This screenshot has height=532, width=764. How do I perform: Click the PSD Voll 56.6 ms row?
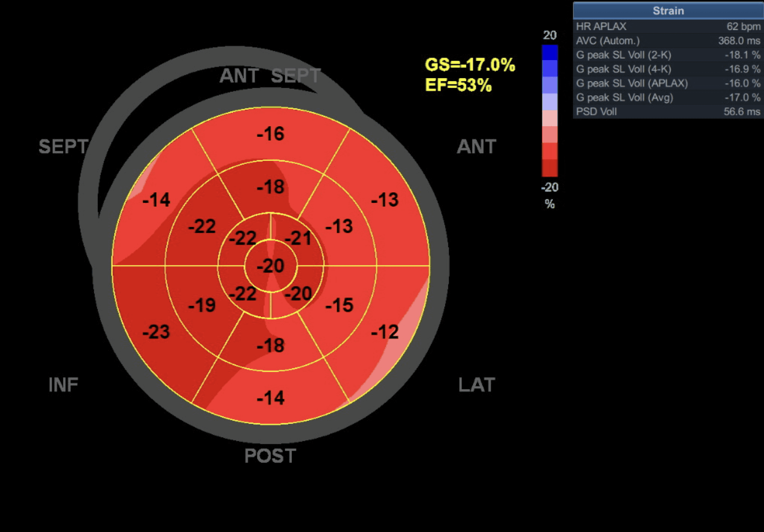point(668,112)
